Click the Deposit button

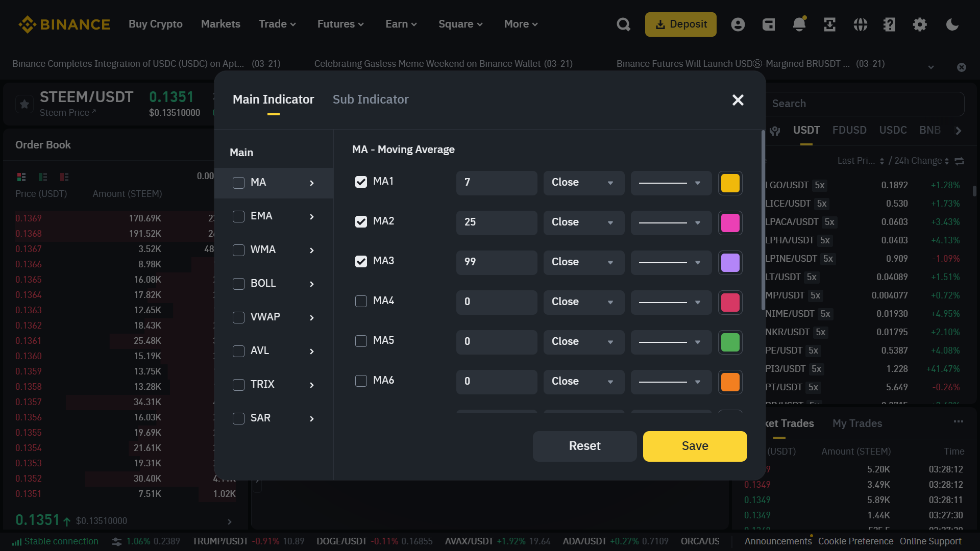(681, 24)
